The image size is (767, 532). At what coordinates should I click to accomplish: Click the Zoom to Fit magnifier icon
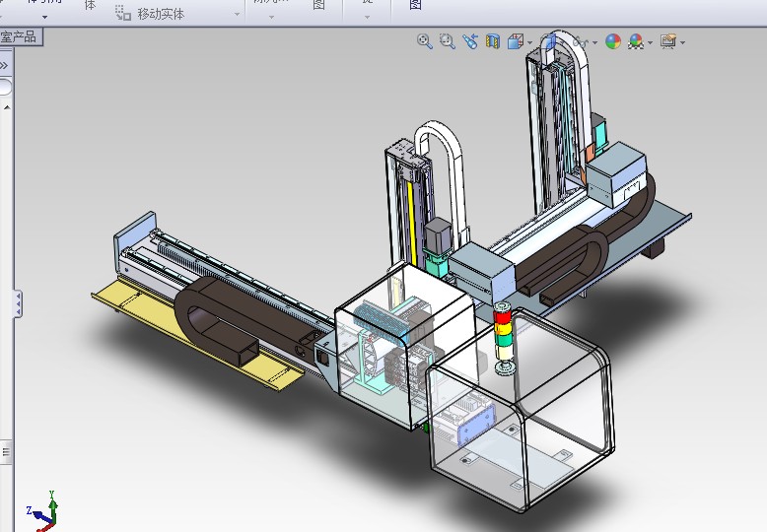425,41
